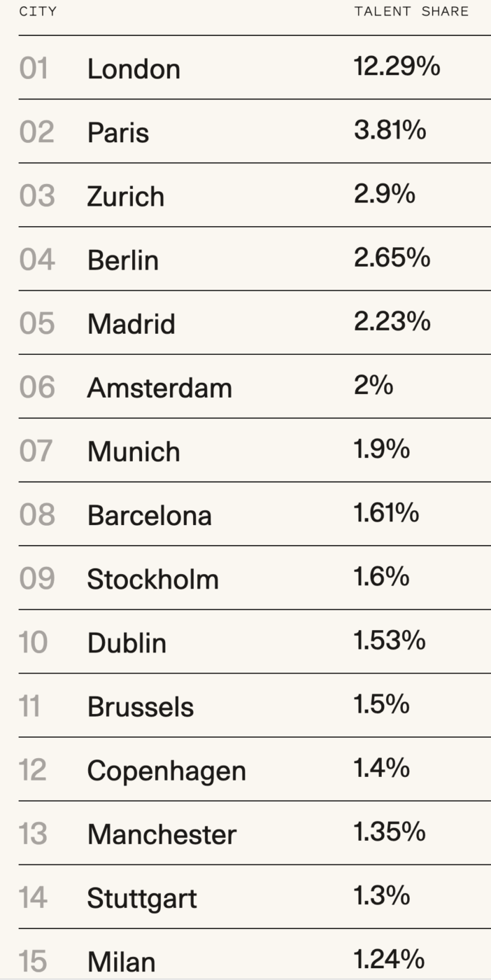Open the Brussels entry
Screen dimensions: 491x980
141,707
